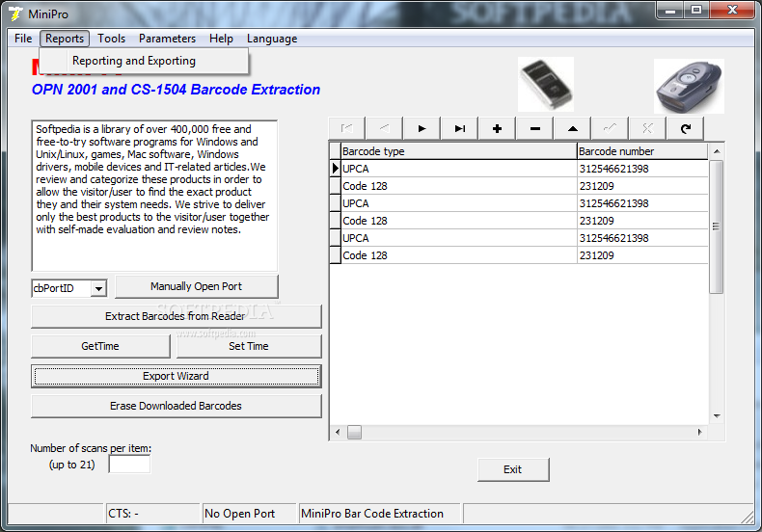Maximize the MiniPro window
The width and height of the screenshot is (762, 532).
[x=696, y=11]
